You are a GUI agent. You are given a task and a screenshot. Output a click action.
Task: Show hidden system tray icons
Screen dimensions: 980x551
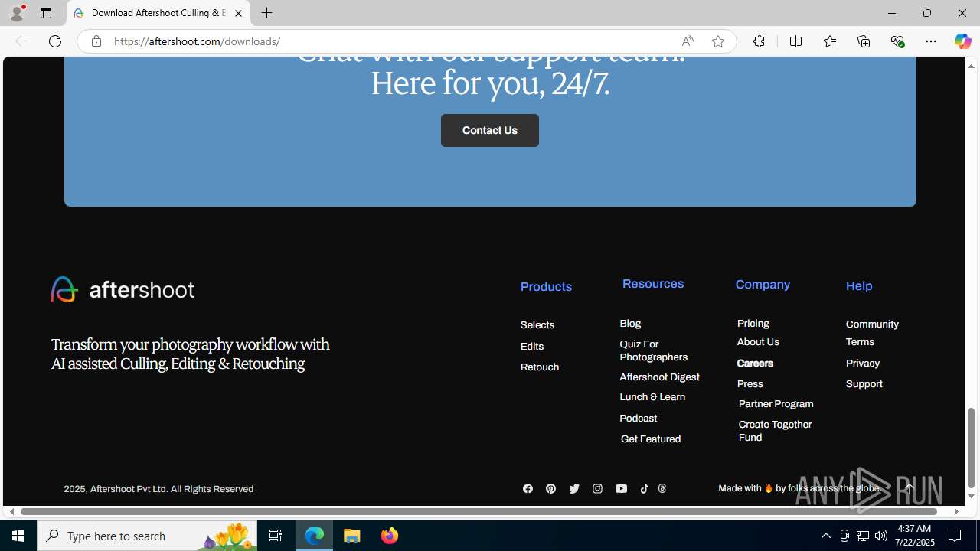[825, 536]
